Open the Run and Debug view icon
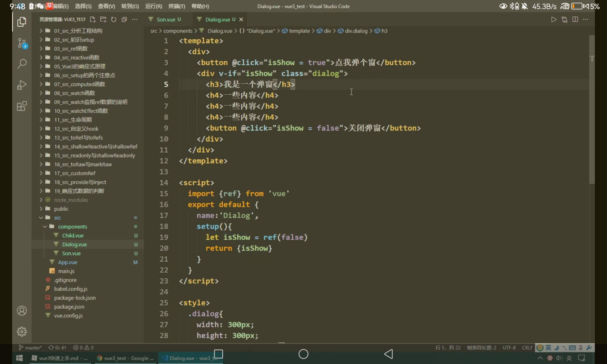This screenshot has height=364, width=607. point(22,85)
